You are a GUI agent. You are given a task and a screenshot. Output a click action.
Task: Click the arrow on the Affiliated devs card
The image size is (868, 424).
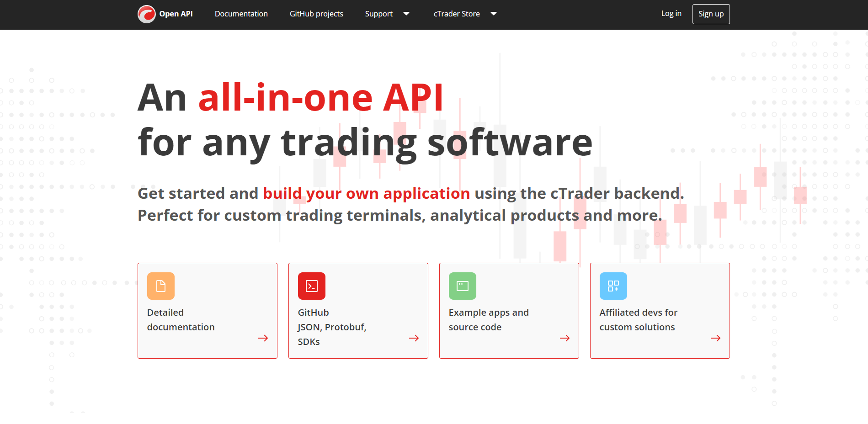click(x=716, y=338)
